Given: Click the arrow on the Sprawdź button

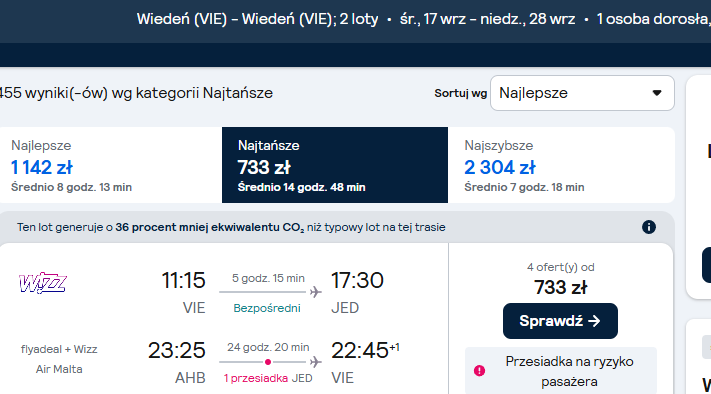Looking at the screenshot, I should click(x=594, y=321).
